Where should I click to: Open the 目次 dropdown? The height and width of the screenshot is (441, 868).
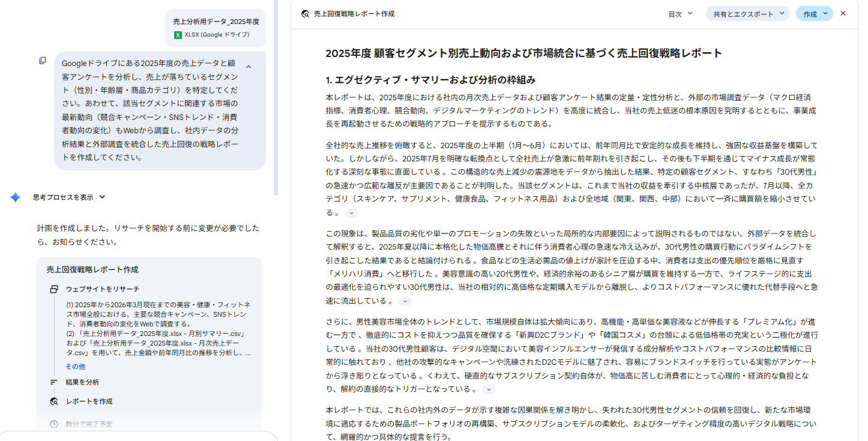(x=680, y=14)
